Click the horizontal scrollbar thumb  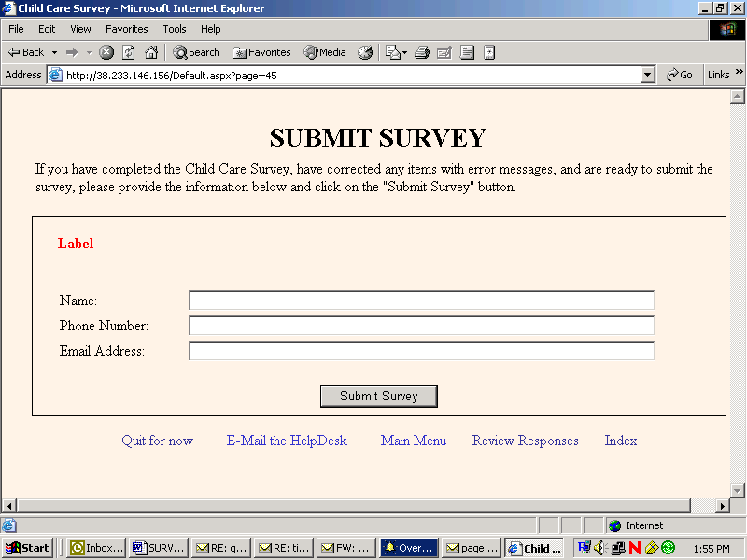click(354, 506)
